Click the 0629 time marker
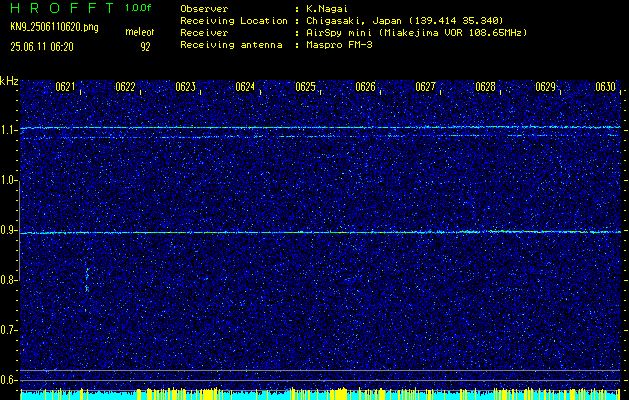 [546, 87]
